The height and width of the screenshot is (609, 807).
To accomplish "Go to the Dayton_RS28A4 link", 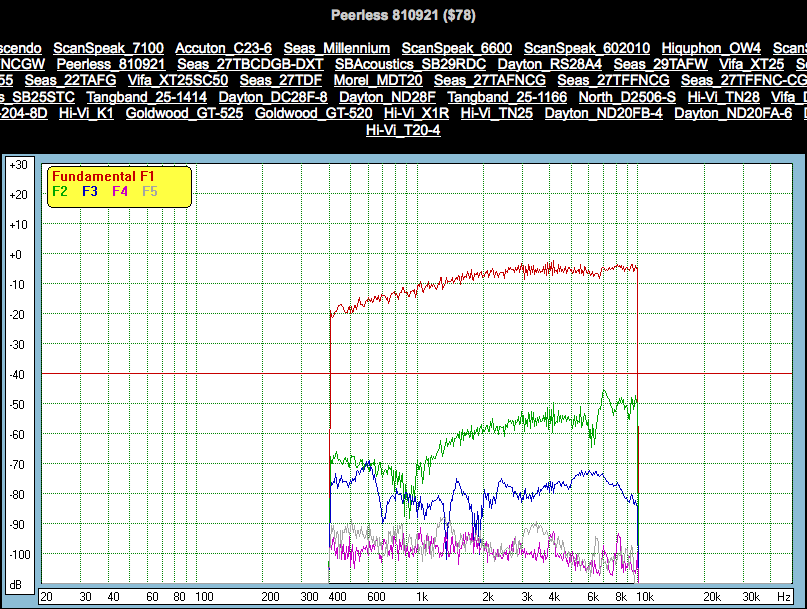I will 550,64.
